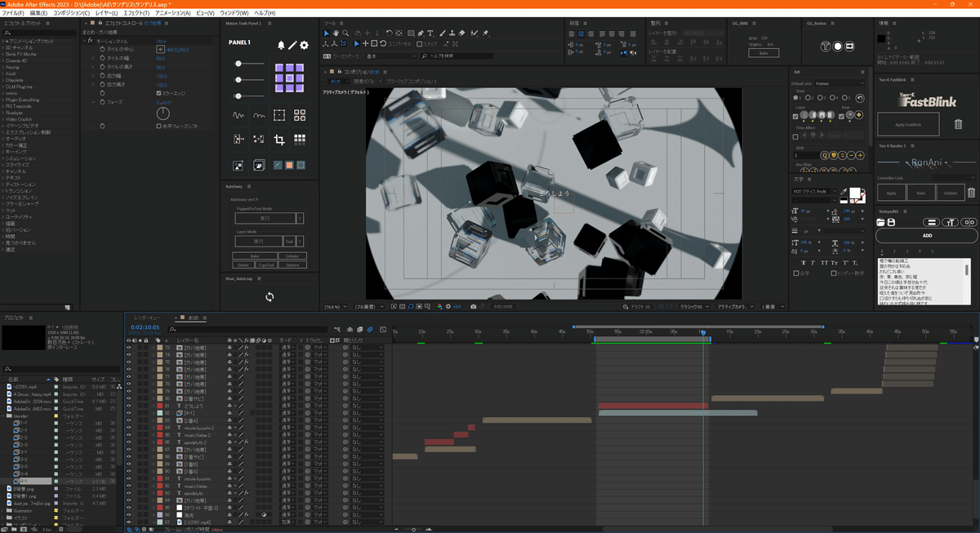This screenshot has height=533, width=980.
Task: Open the 編集 menu
Action: point(38,14)
